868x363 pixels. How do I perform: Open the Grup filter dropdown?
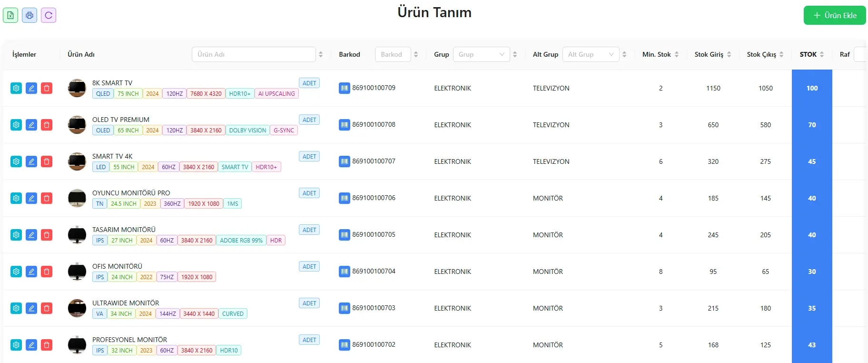pyautogui.click(x=481, y=54)
